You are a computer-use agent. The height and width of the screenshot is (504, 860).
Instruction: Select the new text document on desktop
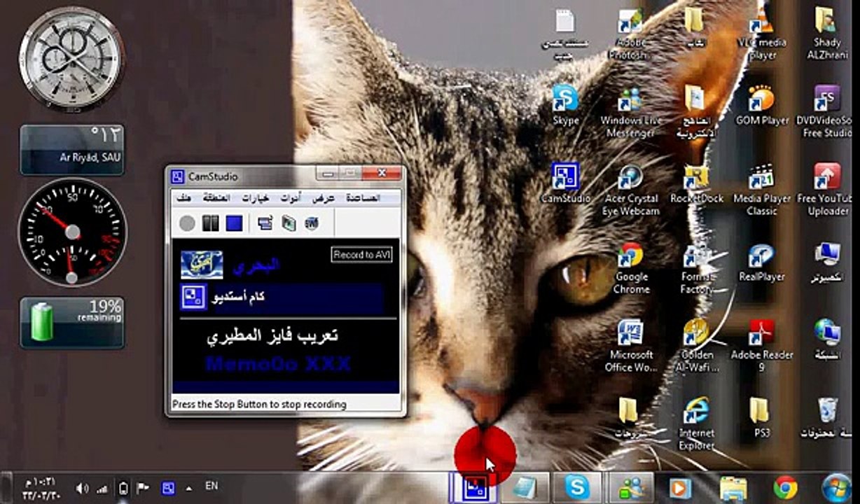click(565, 34)
